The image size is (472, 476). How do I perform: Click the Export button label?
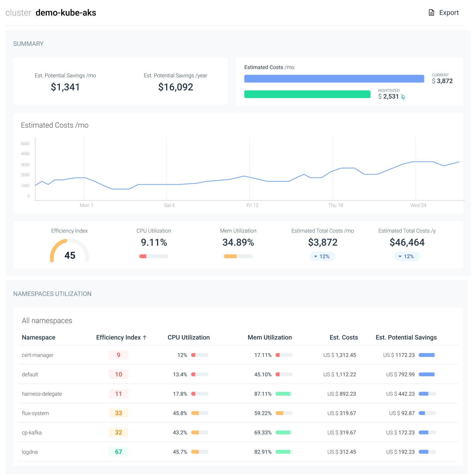[x=449, y=13]
